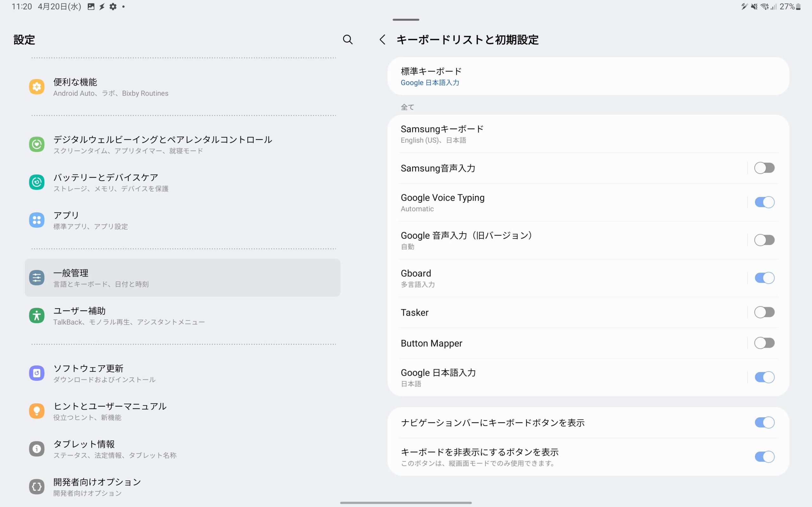Viewport: 812px width, 507px height.
Task: Open タブレット情報 category
Action: [x=183, y=449]
